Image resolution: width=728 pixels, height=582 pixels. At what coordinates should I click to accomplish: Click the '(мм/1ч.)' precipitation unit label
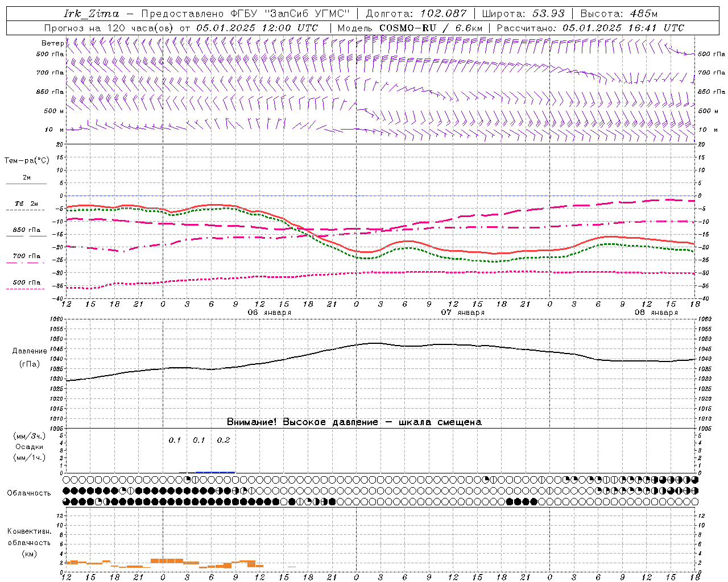pyautogui.click(x=30, y=458)
